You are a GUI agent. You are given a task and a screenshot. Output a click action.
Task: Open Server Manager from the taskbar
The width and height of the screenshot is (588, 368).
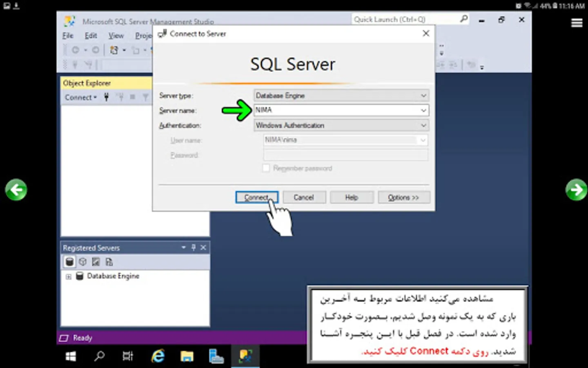216,356
